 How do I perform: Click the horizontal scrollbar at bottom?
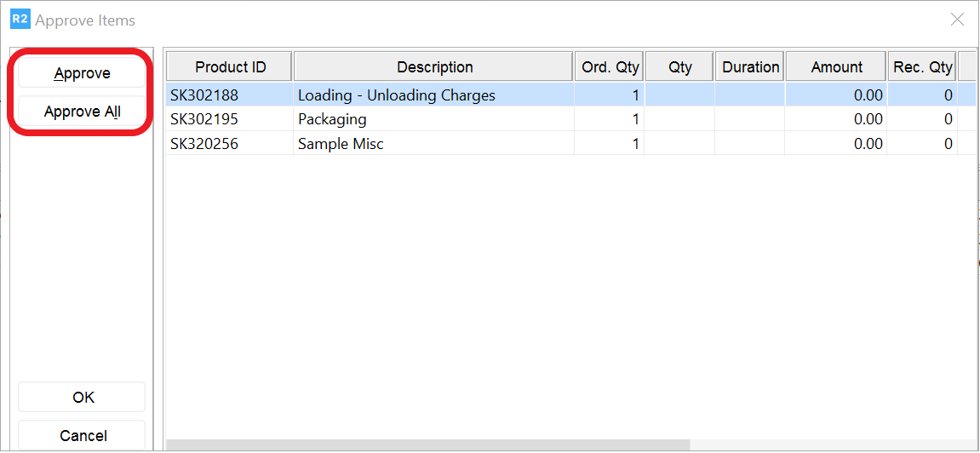pyautogui.click(x=427, y=444)
